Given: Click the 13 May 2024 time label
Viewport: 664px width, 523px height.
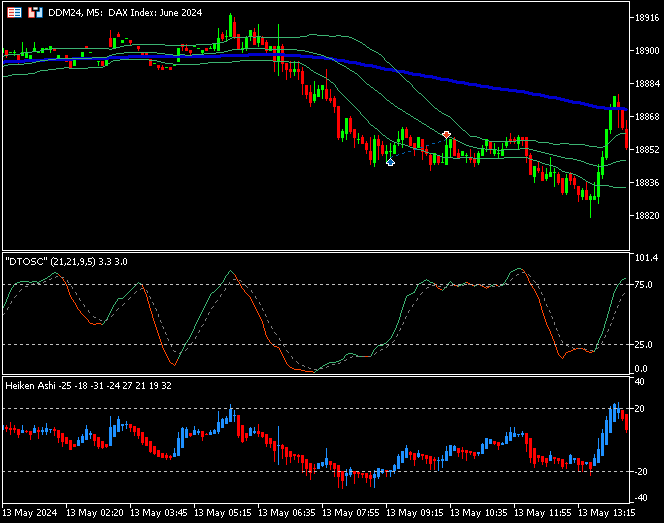Looking at the screenshot, I should pyautogui.click(x=30, y=513).
